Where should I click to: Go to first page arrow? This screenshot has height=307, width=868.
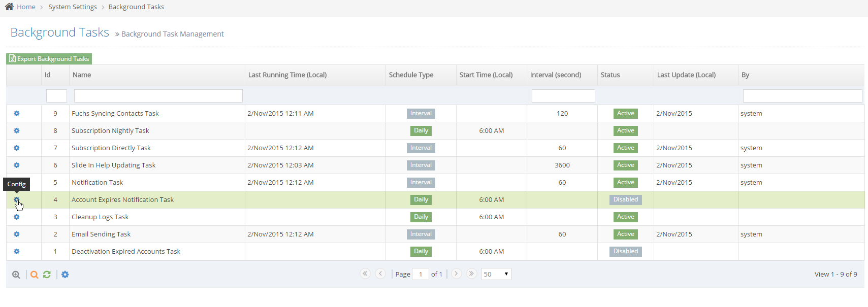pyautogui.click(x=365, y=274)
